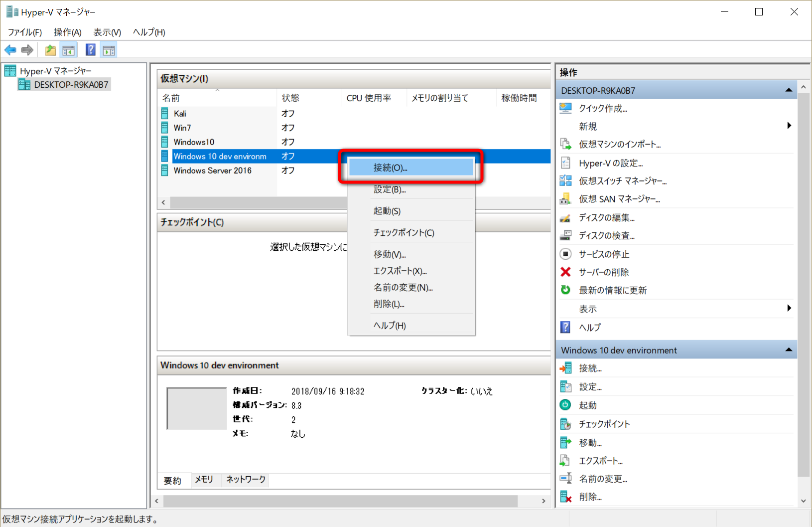Viewport: 812px width, 527px height.
Task: Click the ディスクの検査 icon
Action: pyautogui.click(x=565, y=235)
